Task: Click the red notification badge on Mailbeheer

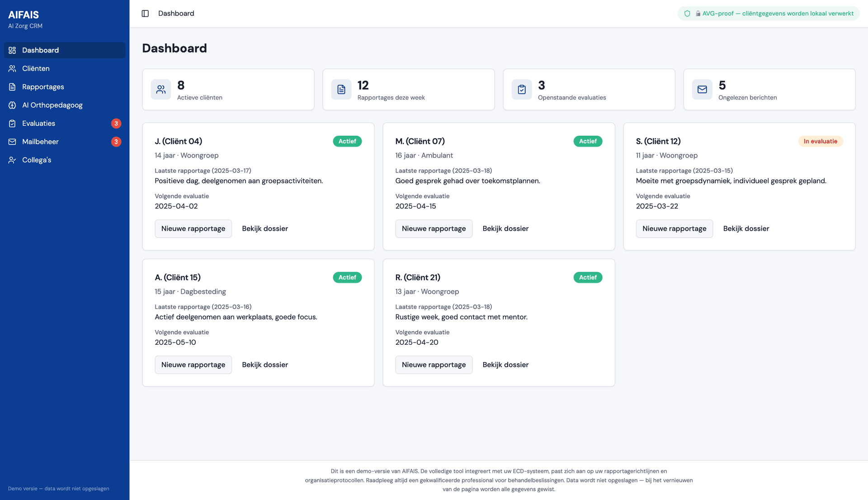Action: coord(116,142)
